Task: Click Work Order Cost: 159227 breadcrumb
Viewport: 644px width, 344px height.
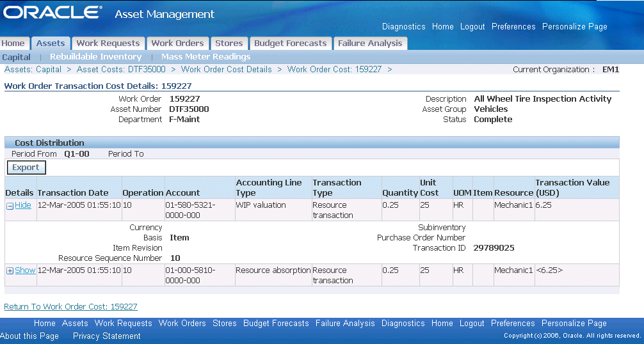Action: [334, 69]
